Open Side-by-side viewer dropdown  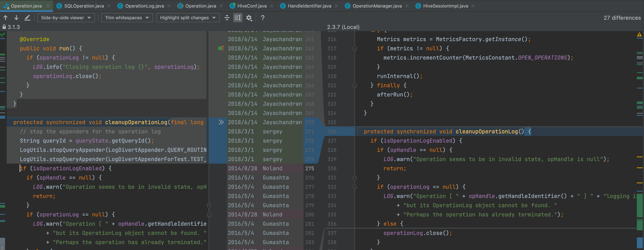66,18
